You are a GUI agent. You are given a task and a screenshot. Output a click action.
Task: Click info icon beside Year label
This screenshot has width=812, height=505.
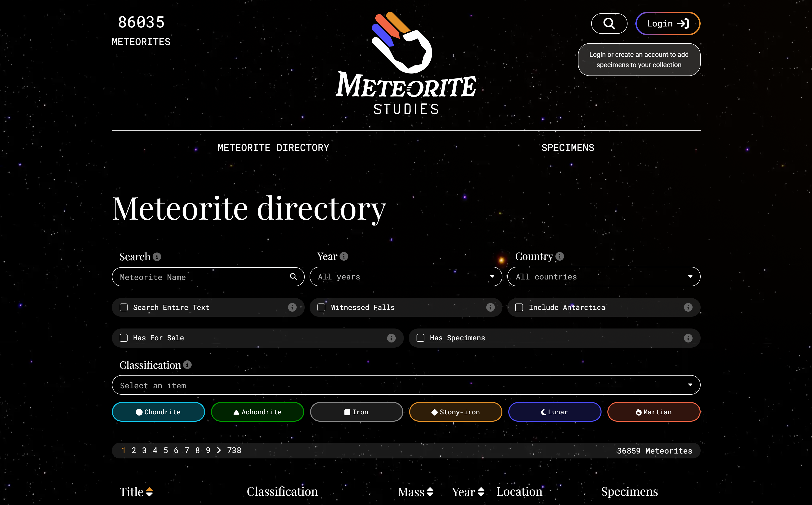click(344, 256)
